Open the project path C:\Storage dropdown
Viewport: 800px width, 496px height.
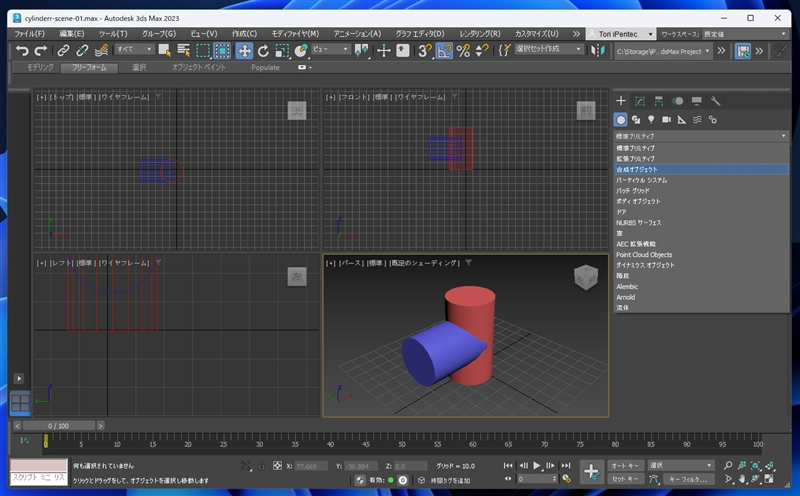pos(663,51)
